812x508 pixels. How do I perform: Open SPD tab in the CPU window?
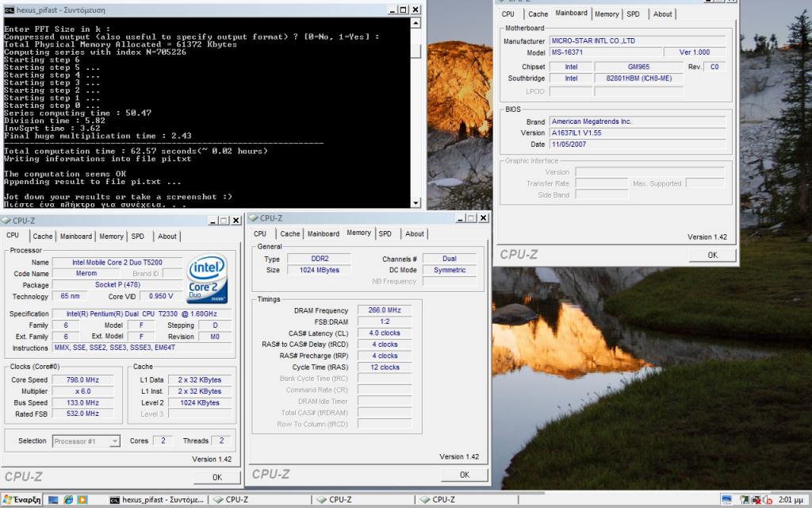click(x=138, y=237)
